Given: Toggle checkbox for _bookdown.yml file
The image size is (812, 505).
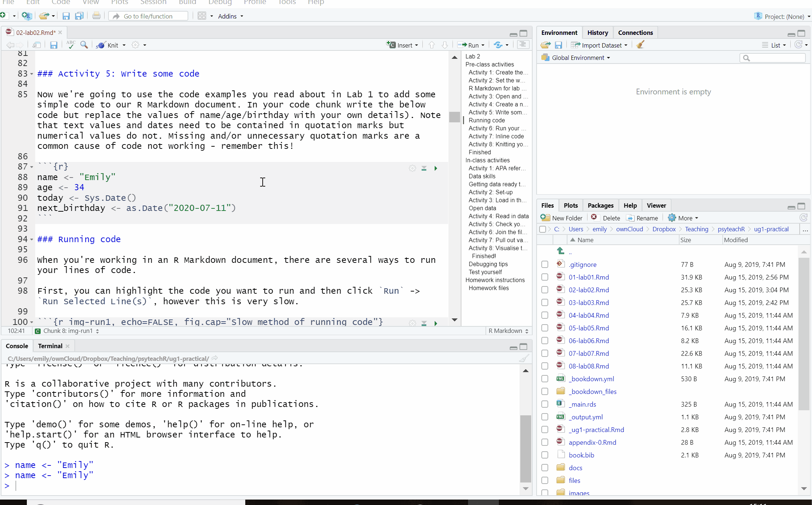Looking at the screenshot, I should [x=544, y=379].
